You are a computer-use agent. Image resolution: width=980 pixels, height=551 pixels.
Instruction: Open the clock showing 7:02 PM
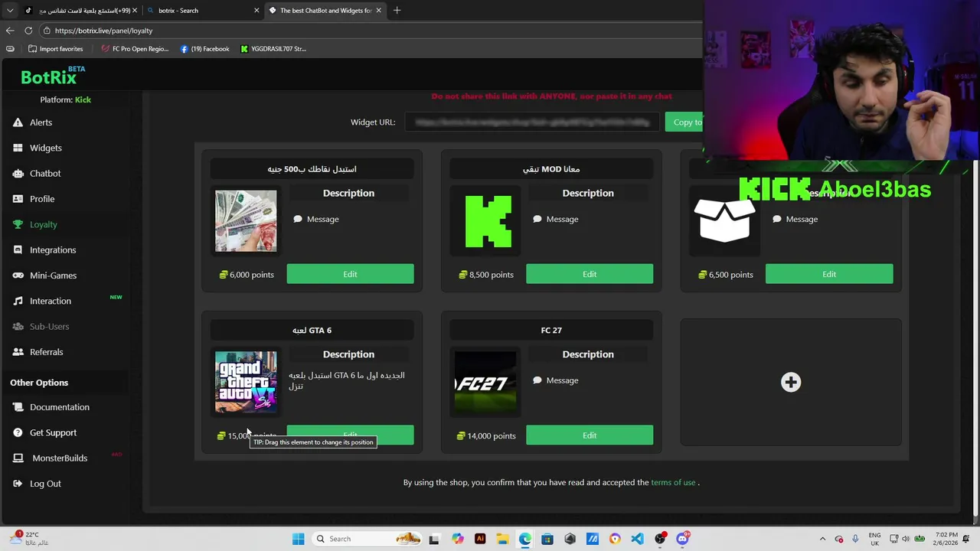point(946,539)
